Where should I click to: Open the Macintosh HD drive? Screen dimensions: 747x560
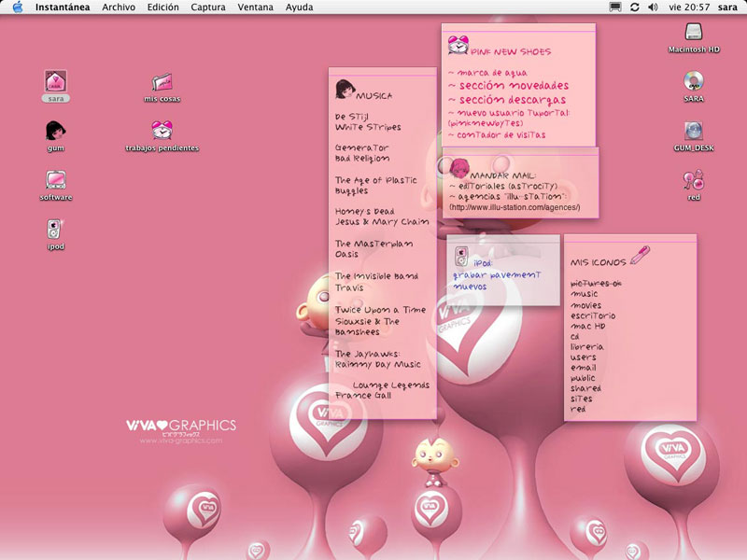coord(694,32)
